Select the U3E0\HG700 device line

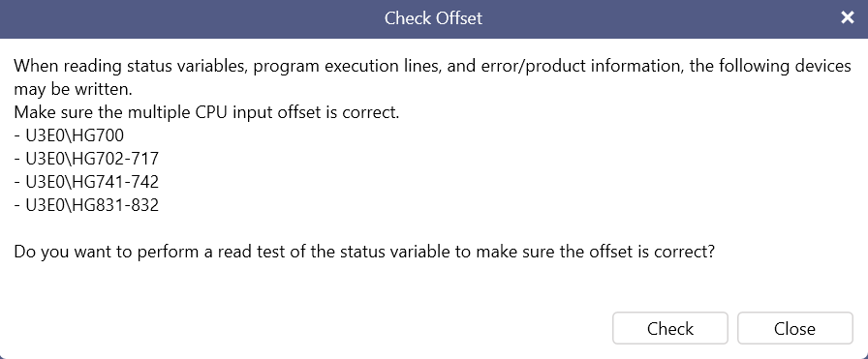click(x=69, y=135)
